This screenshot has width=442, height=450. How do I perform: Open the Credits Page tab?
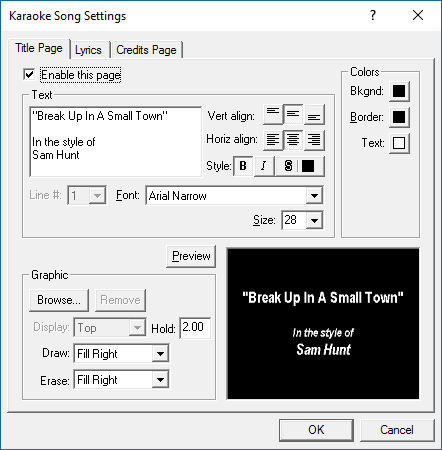tap(146, 50)
